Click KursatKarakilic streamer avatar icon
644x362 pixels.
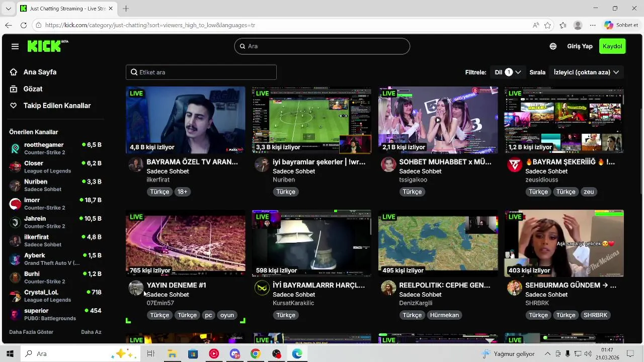(262, 288)
